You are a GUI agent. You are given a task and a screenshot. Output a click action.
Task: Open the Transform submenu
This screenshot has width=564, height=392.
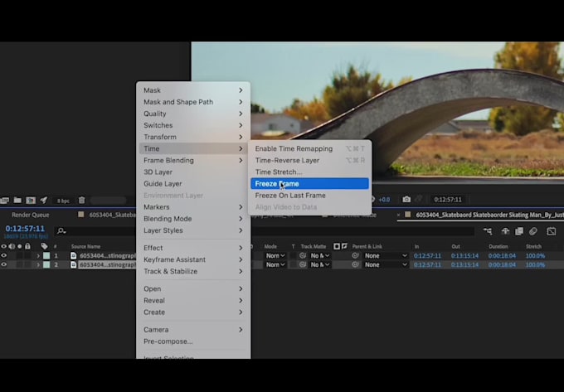[193, 137]
